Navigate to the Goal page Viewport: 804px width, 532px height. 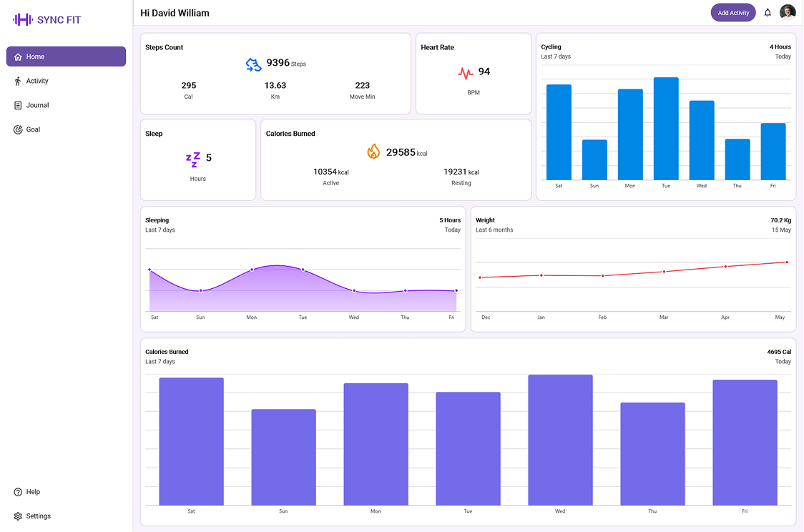pos(66,129)
